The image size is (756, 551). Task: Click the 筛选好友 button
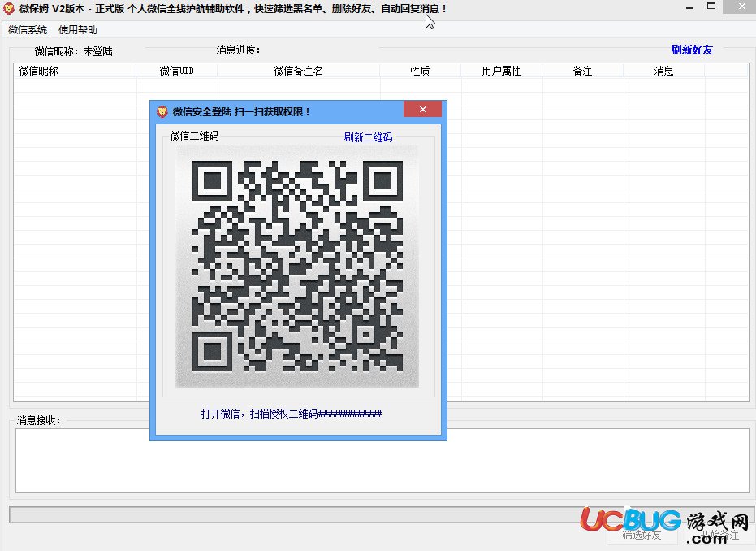[x=642, y=535]
